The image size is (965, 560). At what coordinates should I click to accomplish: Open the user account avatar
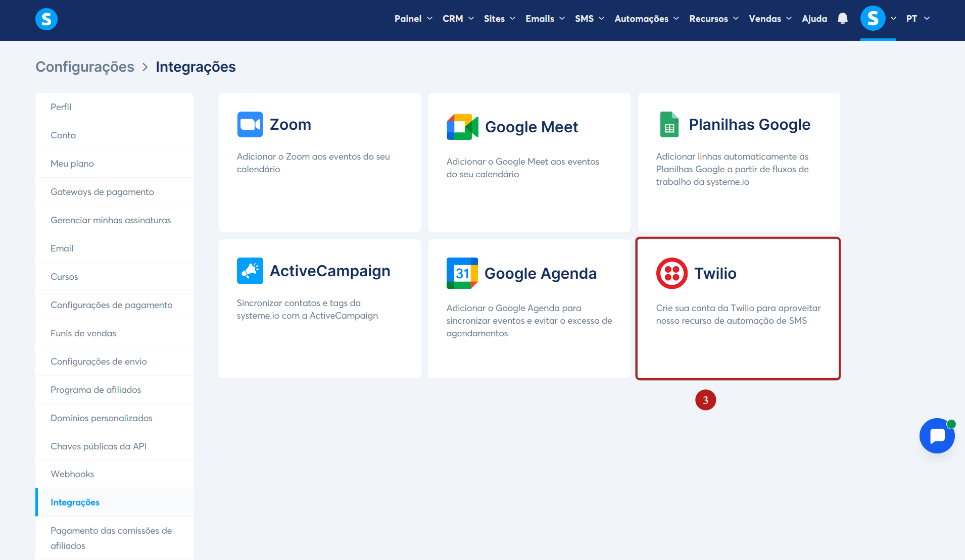point(873,19)
